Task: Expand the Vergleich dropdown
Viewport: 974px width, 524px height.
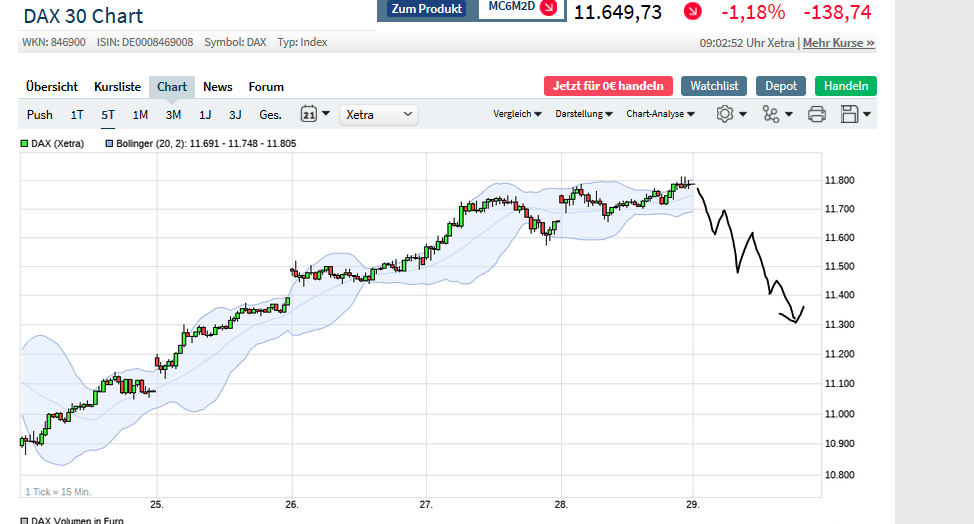Action: [517, 114]
